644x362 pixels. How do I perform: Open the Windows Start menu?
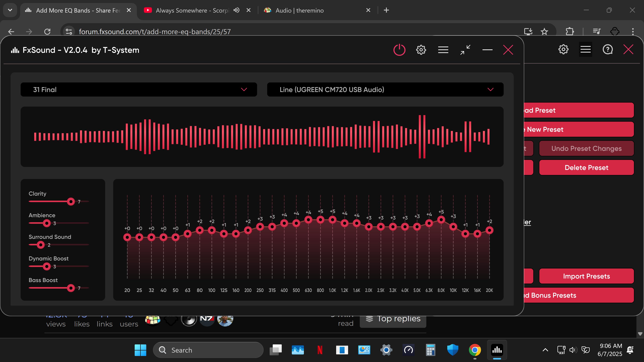pyautogui.click(x=140, y=350)
